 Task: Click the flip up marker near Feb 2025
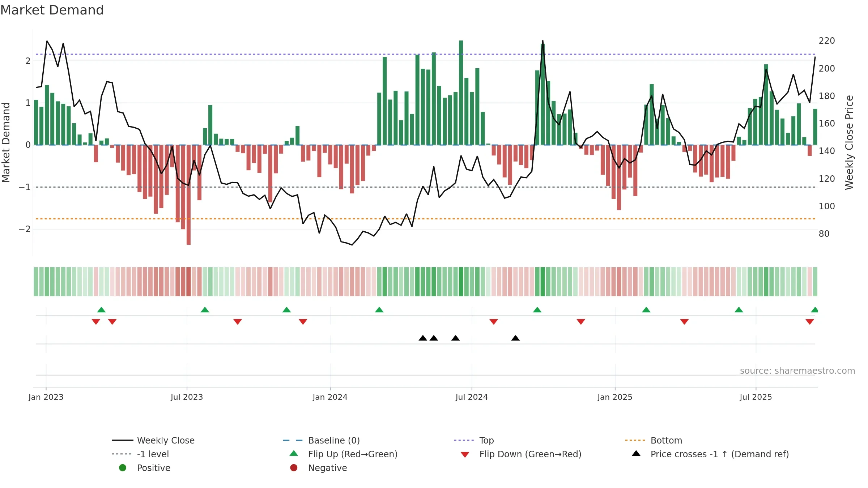pyautogui.click(x=646, y=310)
